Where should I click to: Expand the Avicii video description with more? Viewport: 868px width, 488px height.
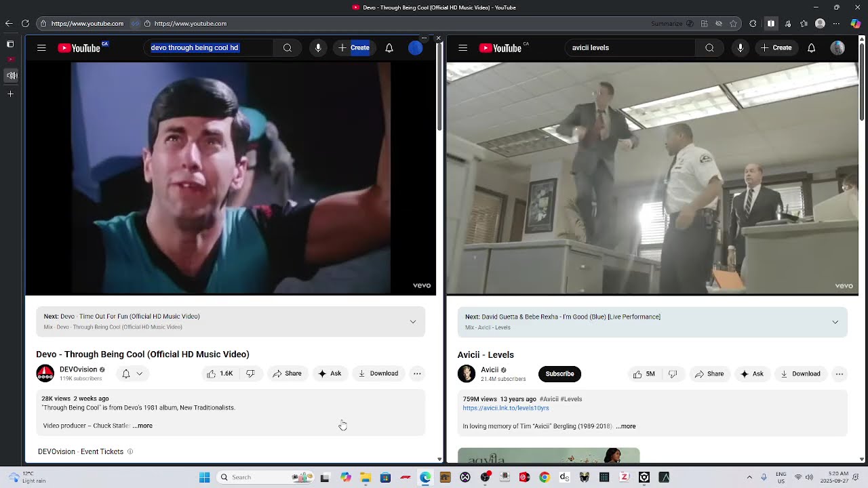(627, 426)
